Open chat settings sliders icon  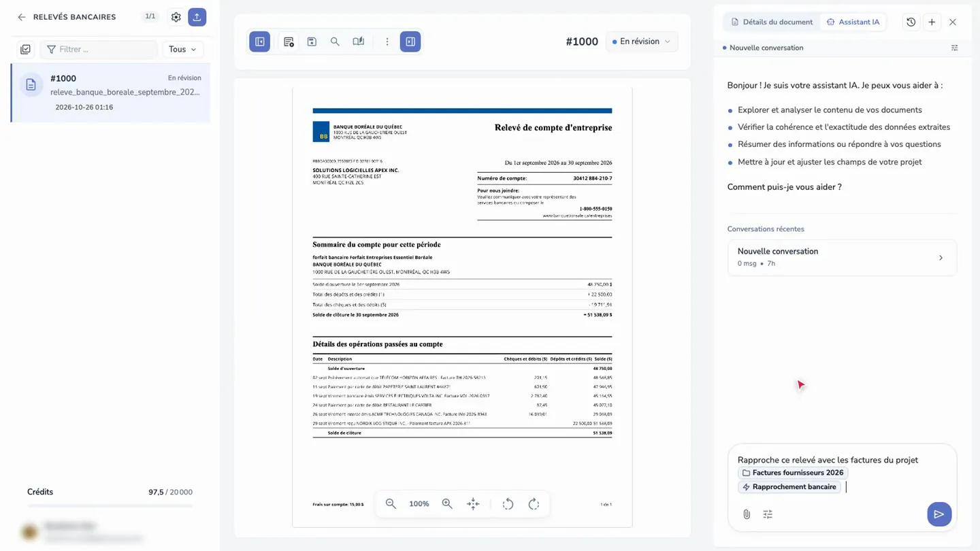(768, 514)
